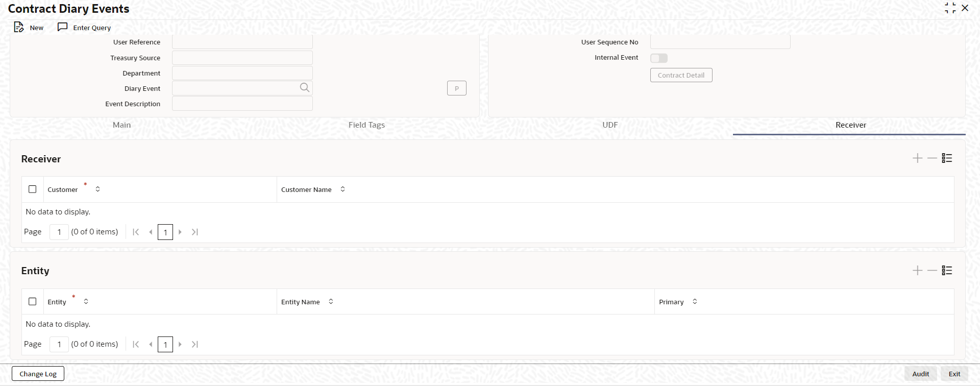Go to first page in Receiver table

(x=136, y=232)
